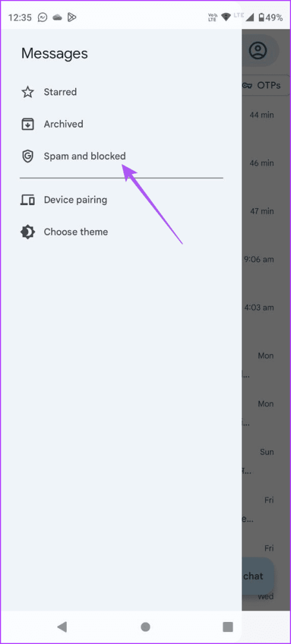
Task: Tap the Device pairing devices icon
Action: point(27,200)
